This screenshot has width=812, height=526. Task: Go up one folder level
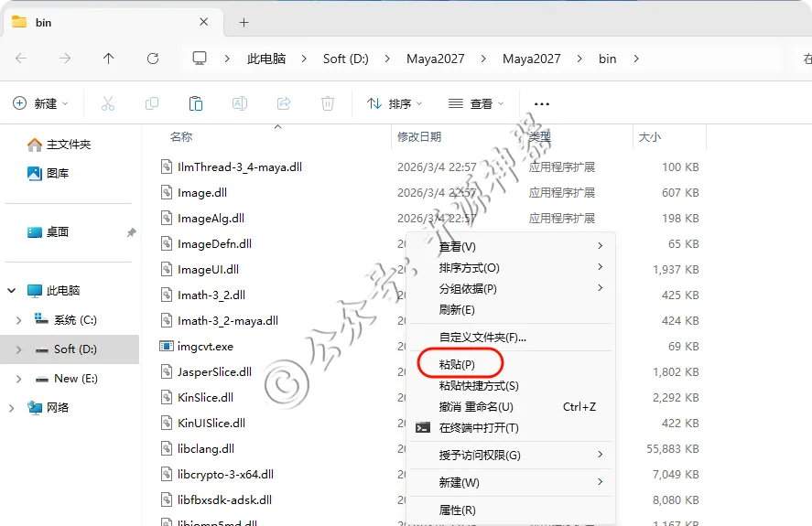108,59
